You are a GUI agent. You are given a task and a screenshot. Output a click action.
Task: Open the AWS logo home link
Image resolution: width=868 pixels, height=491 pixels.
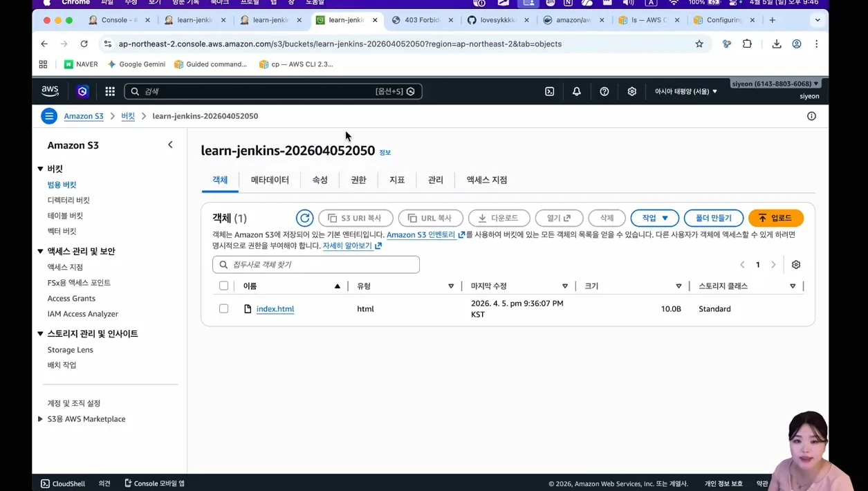point(50,91)
